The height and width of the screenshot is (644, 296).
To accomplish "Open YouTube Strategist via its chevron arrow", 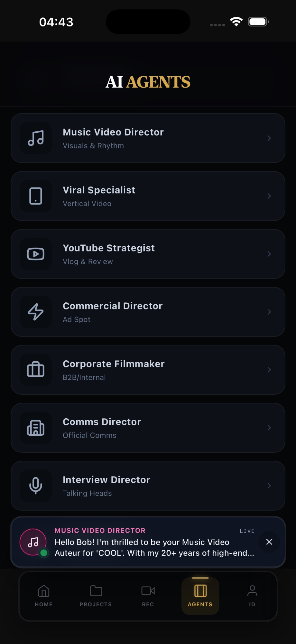I will (x=269, y=254).
